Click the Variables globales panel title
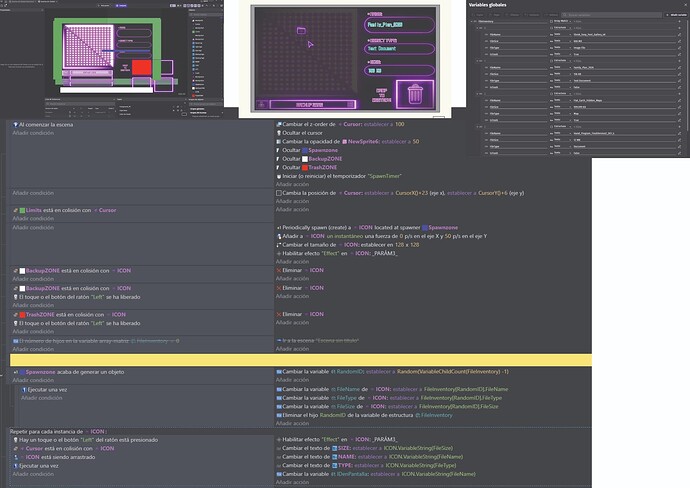 point(496,6)
